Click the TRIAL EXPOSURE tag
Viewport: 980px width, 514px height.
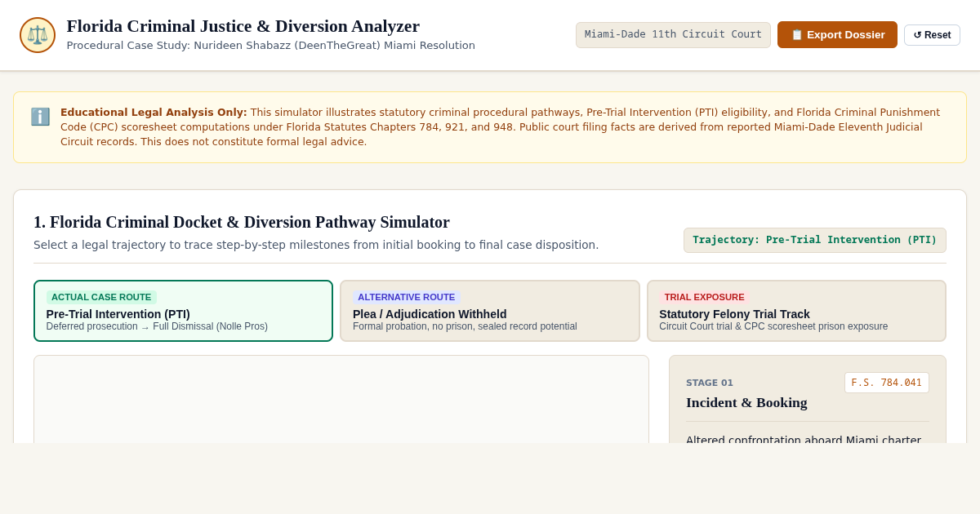pos(704,297)
